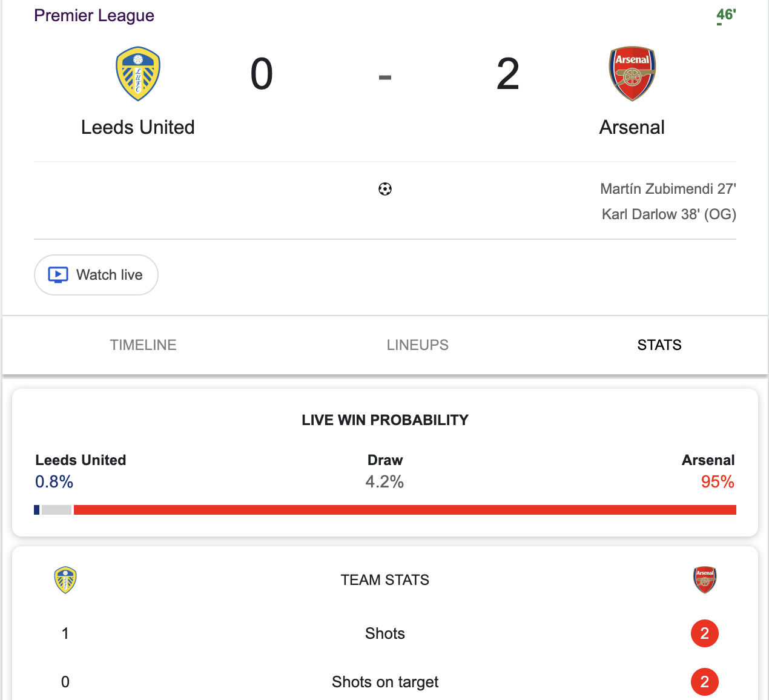This screenshot has height=700, width=769.
Task: Click the Leeds United crest in the header
Action: [x=138, y=74]
